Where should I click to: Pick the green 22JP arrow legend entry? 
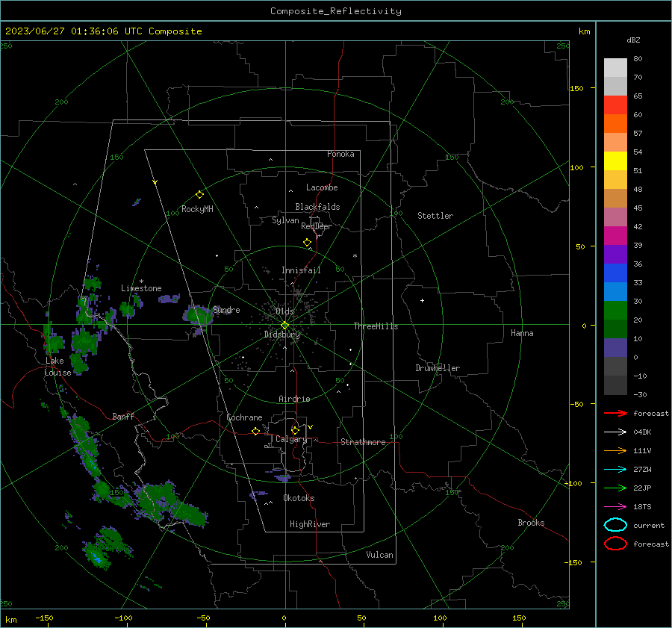pos(615,488)
